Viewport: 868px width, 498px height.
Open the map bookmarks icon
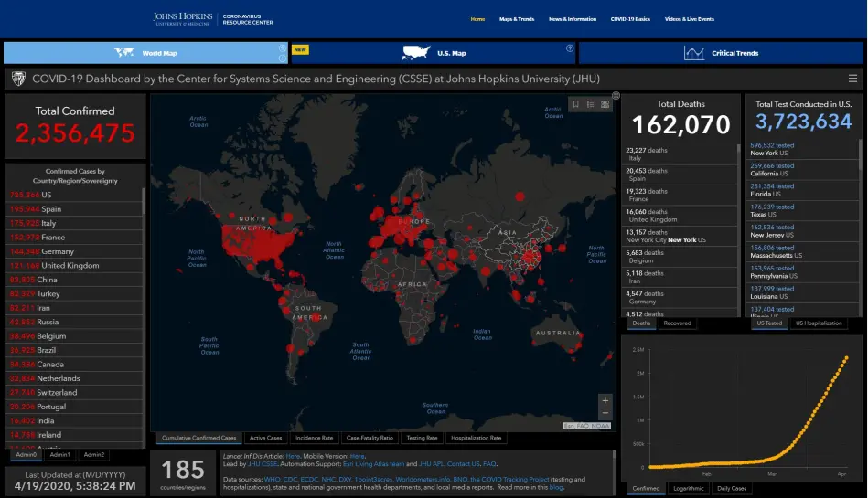point(575,104)
